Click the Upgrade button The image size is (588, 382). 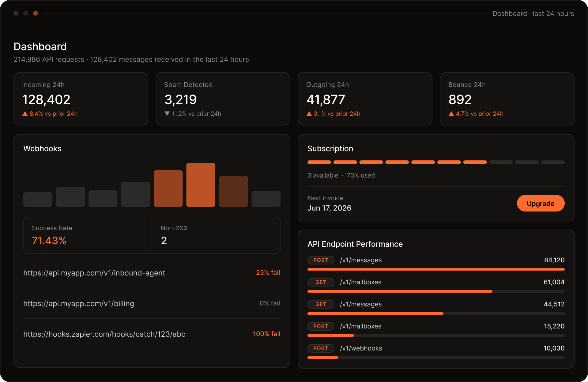pos(541,203)
